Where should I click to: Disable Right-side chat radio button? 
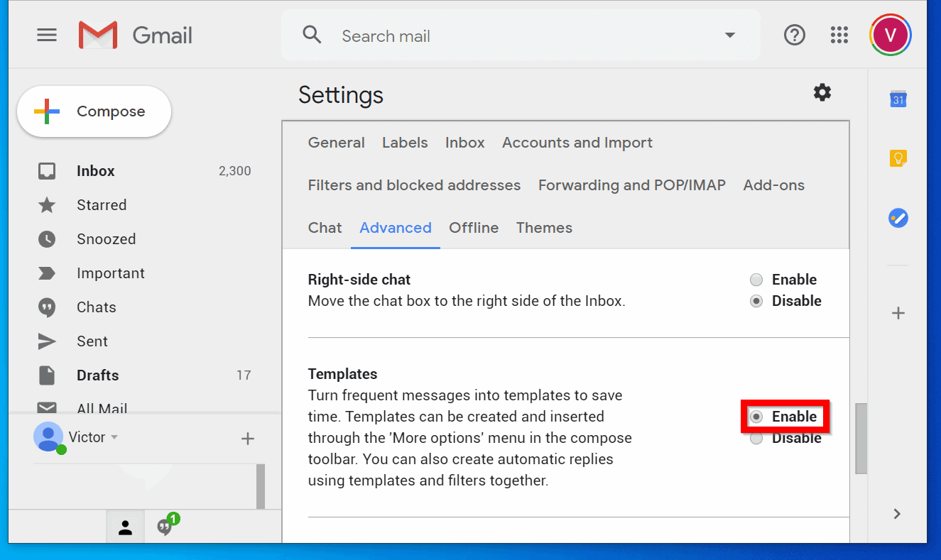tap(757, 301)
